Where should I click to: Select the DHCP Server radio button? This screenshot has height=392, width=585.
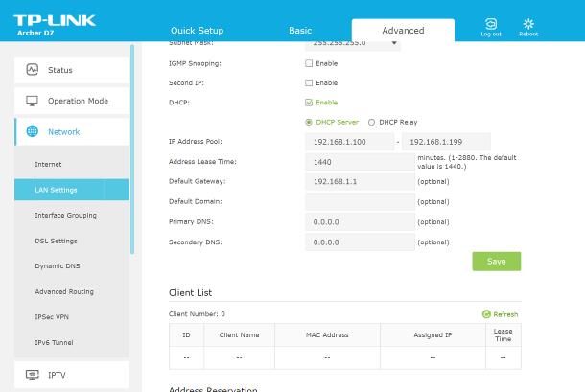coord(309,122)
